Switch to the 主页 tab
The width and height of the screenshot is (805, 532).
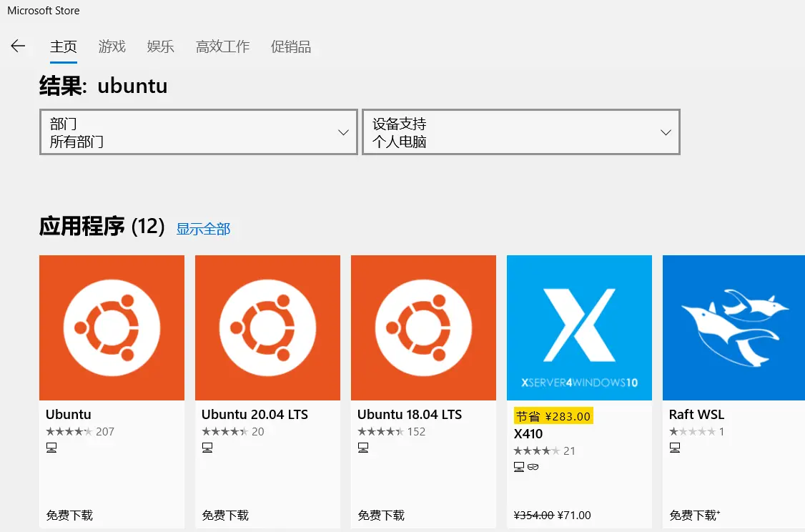point(63,46)
